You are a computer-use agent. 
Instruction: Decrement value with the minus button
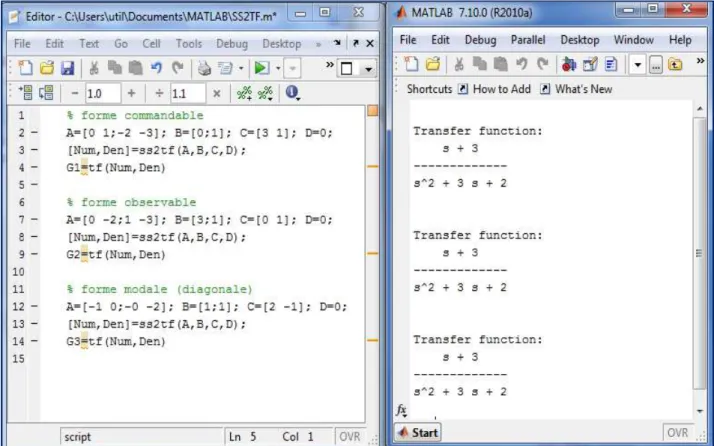point(75,93)
